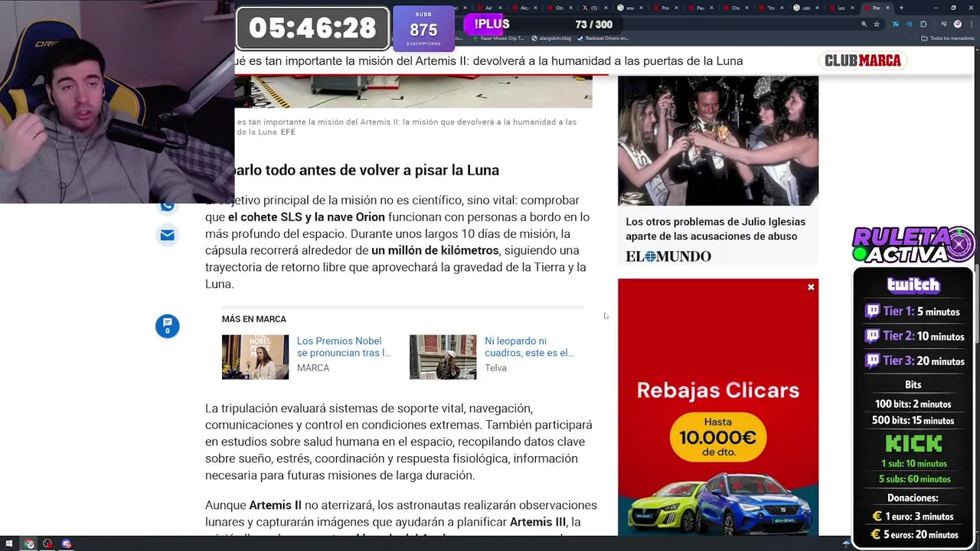Click the Windows Start button

[10, 544]
